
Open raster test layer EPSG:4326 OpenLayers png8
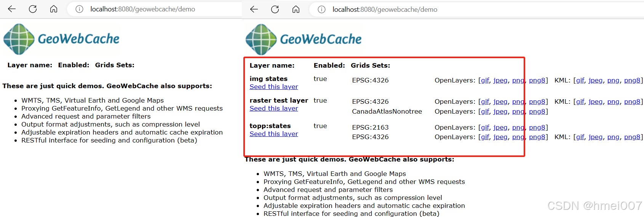[537, 101]
